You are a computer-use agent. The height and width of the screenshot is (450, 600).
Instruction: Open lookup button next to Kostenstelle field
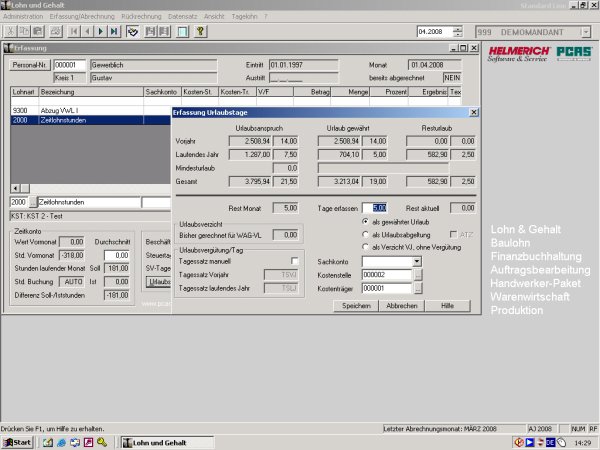tap(419, 274)
